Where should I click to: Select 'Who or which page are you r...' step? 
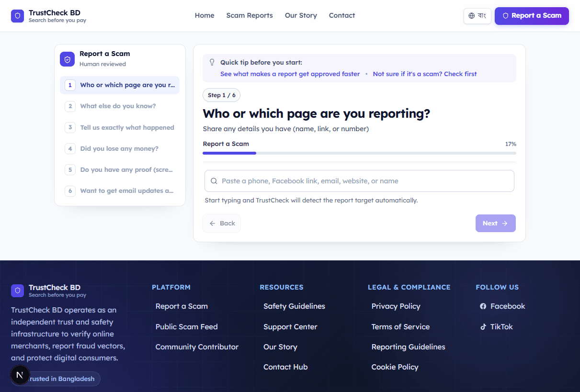point(120,85)
